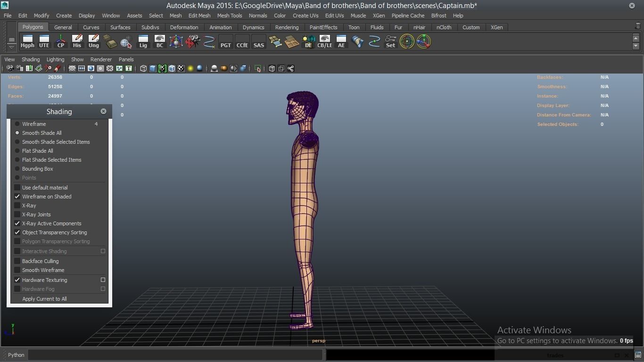
Task: Toggle the Film Gate panel icon
Action: [82, 68]
